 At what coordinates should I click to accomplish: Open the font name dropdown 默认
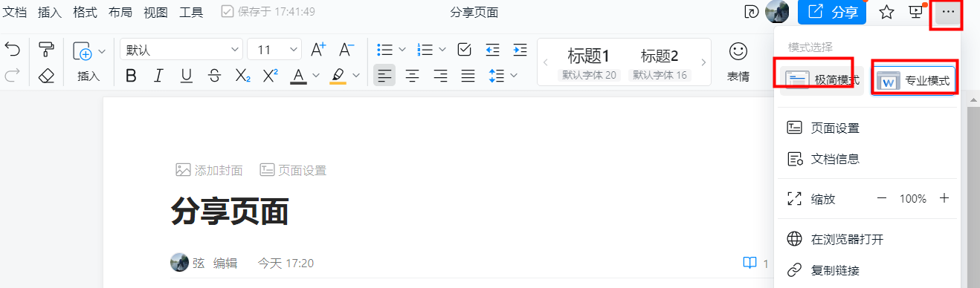coord(181,50)
